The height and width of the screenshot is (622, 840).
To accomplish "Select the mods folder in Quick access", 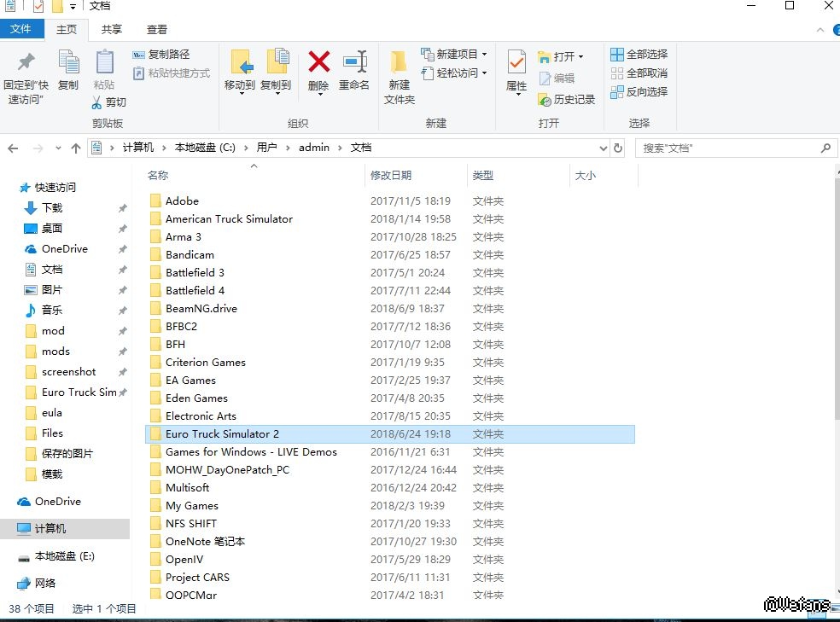I will [55, 352].
